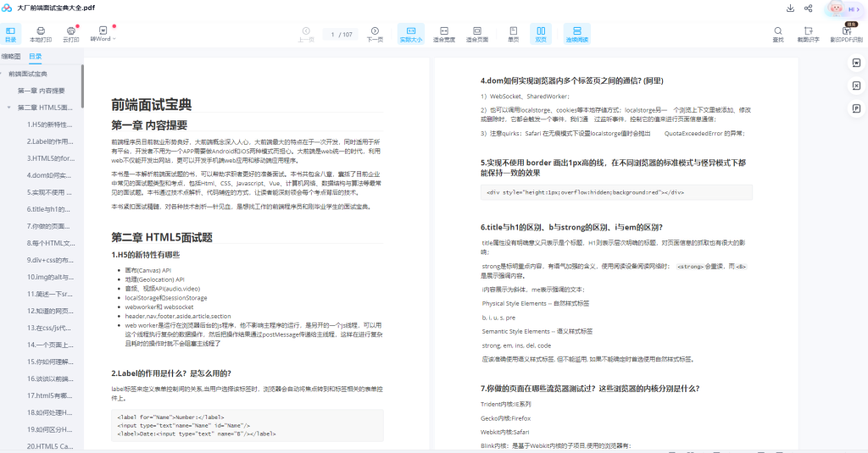Open outline entry 13.在css/js代

click(48, 328)
